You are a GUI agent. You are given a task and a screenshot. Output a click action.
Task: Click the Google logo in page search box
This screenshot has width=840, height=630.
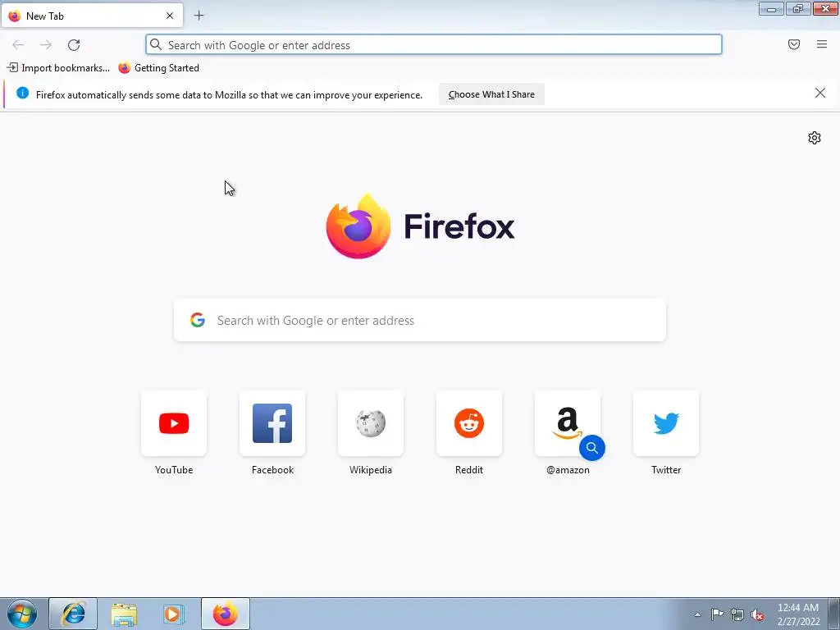pyautogui.click(x=198, y=320)
